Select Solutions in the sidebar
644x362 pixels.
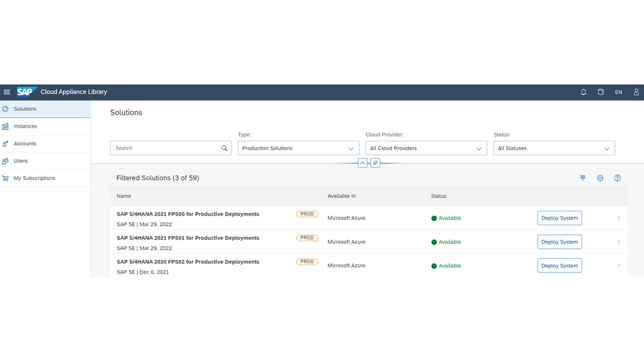coord(45,109)
